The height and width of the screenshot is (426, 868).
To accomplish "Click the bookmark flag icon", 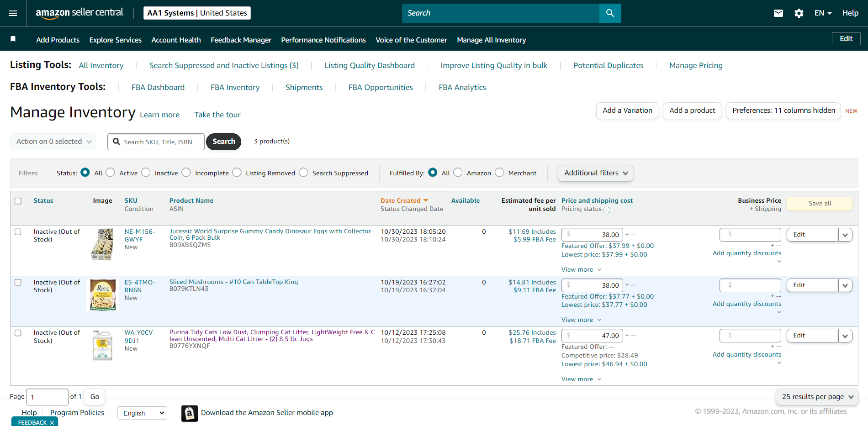I will (x=13, y=39).
